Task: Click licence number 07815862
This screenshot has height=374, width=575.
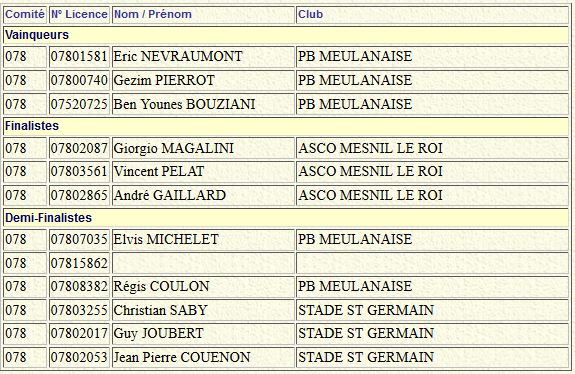Action: coord(79,263)
